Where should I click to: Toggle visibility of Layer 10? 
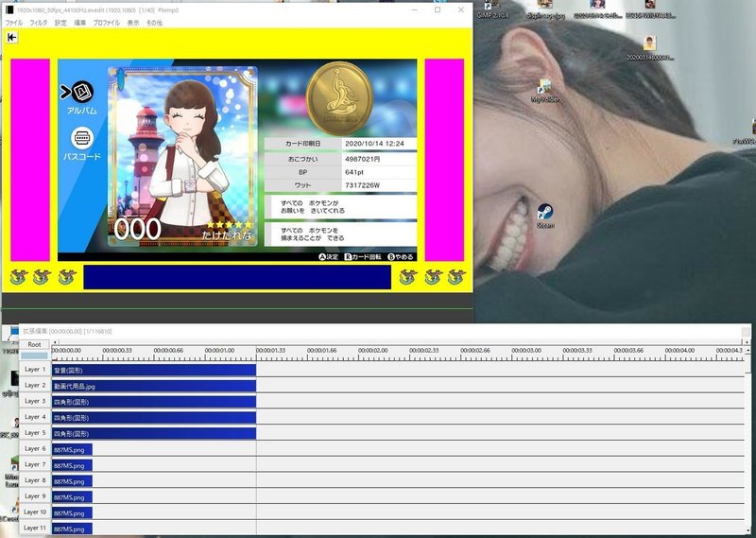point(35,512)
